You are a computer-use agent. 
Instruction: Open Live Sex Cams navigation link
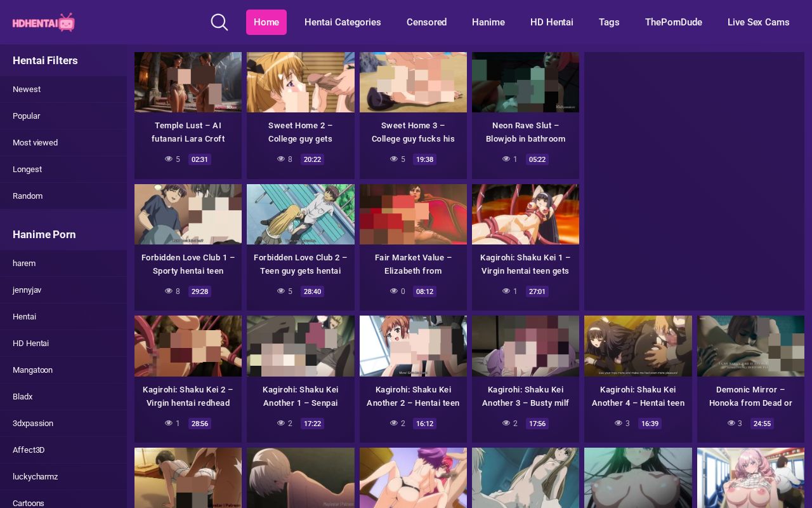759,22
